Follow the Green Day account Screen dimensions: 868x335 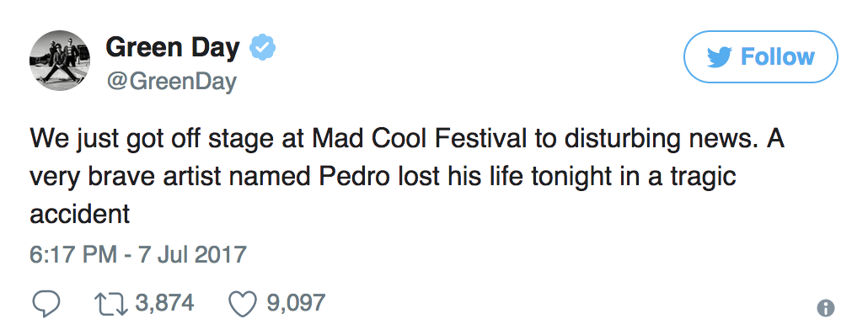coord(761,57)
